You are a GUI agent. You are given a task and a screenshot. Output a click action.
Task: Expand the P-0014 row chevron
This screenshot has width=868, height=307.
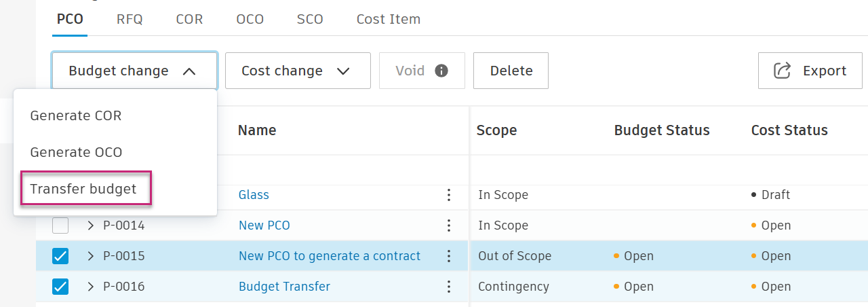pyautogui.click(x=91, y=225)
